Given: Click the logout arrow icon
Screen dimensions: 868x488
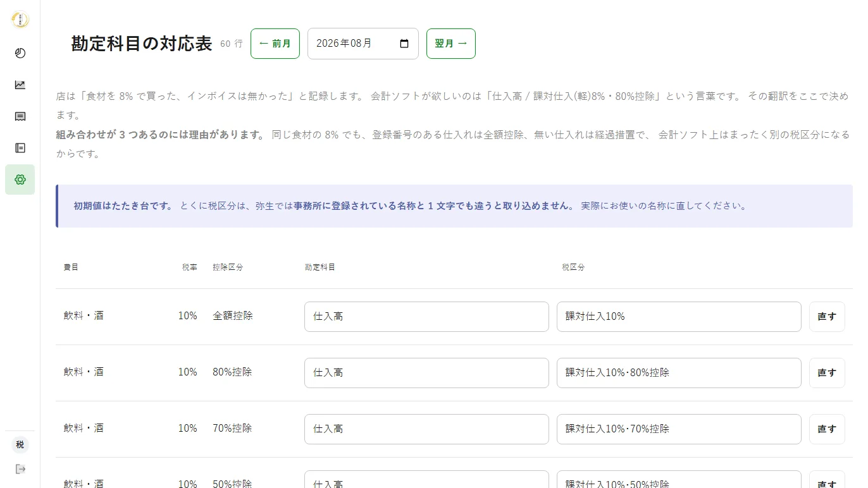Looking at the screenshot, I should (x=20, y=469).
